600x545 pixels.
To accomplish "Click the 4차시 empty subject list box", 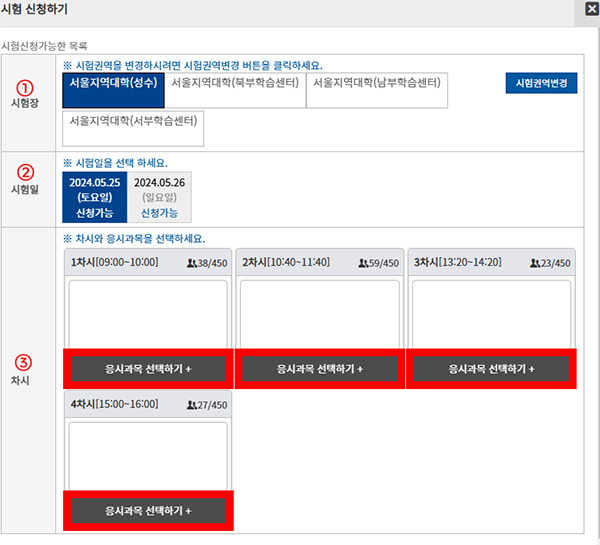I will click(148, 456).
